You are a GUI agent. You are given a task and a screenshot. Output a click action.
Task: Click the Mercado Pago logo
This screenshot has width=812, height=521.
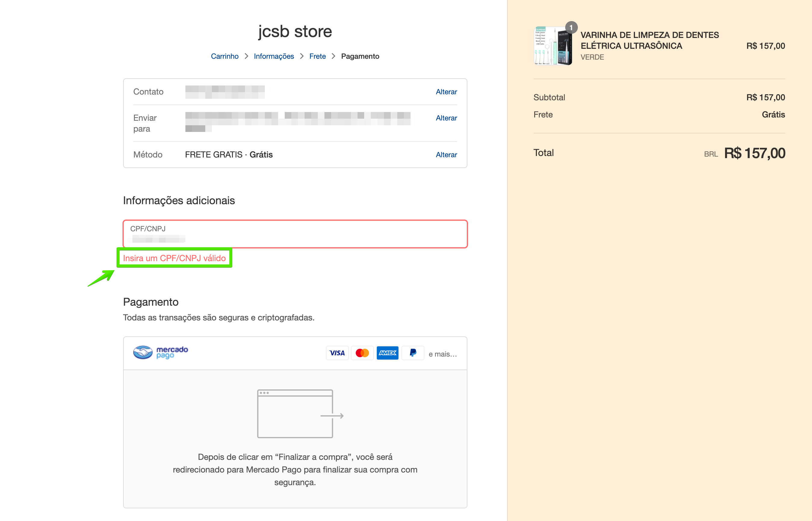161,353
